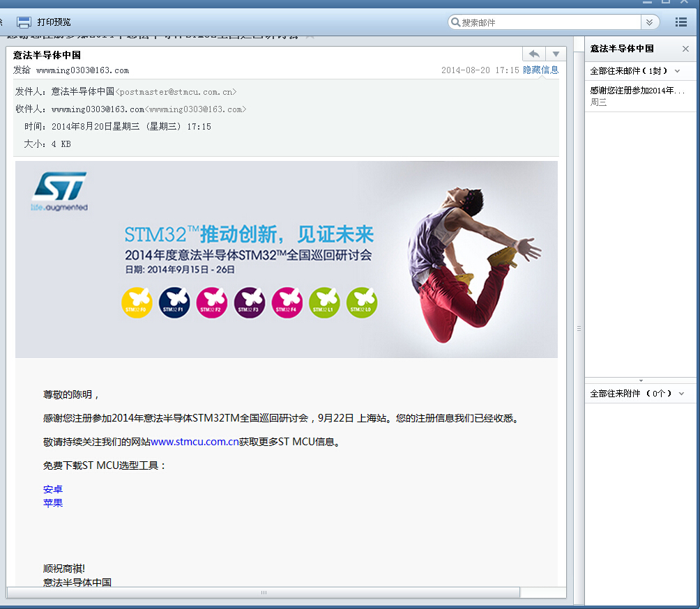Click the navy STM32 F1 butterfly icon

tap(174, 302)
